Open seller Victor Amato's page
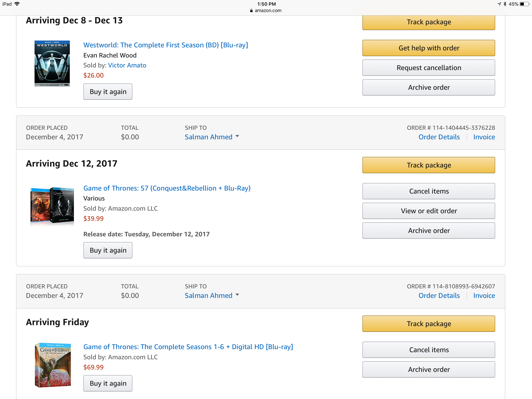The height and width of the screenshot is (399, 532). tap(127, 65)
